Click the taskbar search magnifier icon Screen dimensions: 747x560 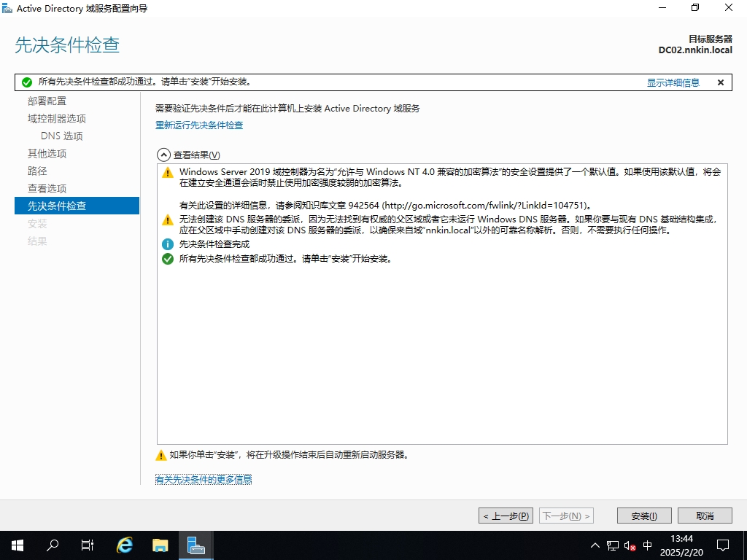tap(53, 545)
